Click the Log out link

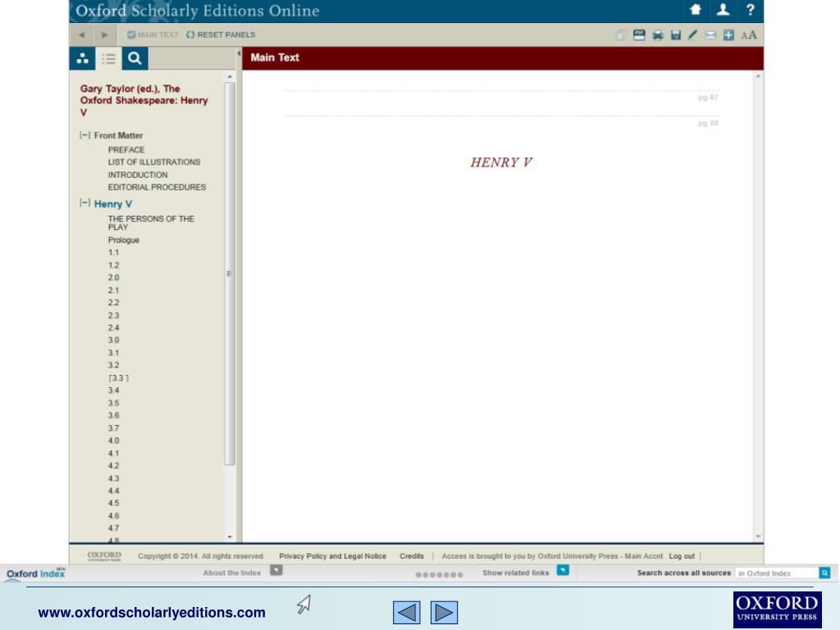click(x=682, y=556)
